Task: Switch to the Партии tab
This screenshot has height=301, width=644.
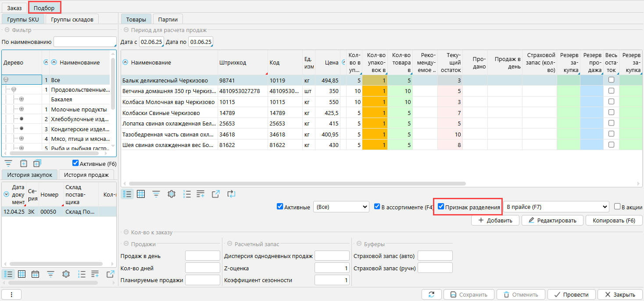Action: (168, 19)
